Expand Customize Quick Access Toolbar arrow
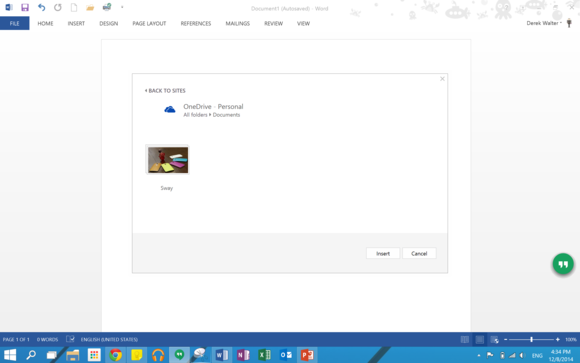580x363 pixels. [122, 7]
